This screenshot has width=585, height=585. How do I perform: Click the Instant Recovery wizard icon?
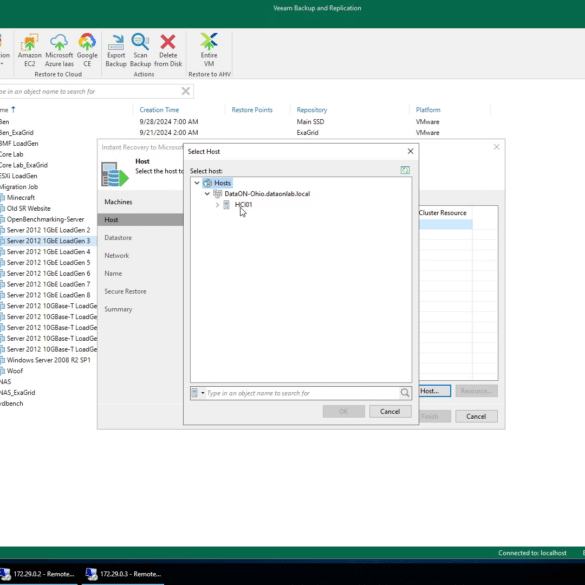115,174
